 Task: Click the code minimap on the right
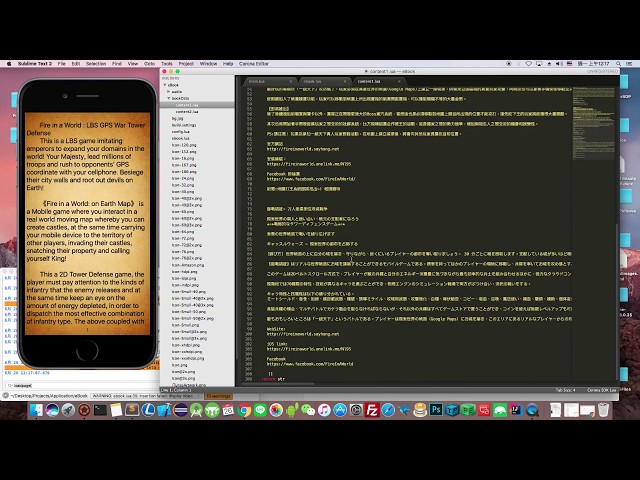pyautogui.click(x=593, y=122)
